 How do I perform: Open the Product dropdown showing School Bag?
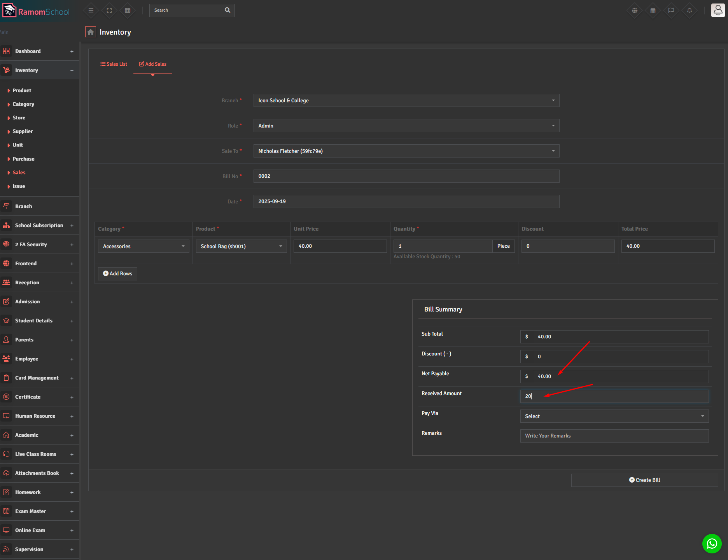pos(241,246)
